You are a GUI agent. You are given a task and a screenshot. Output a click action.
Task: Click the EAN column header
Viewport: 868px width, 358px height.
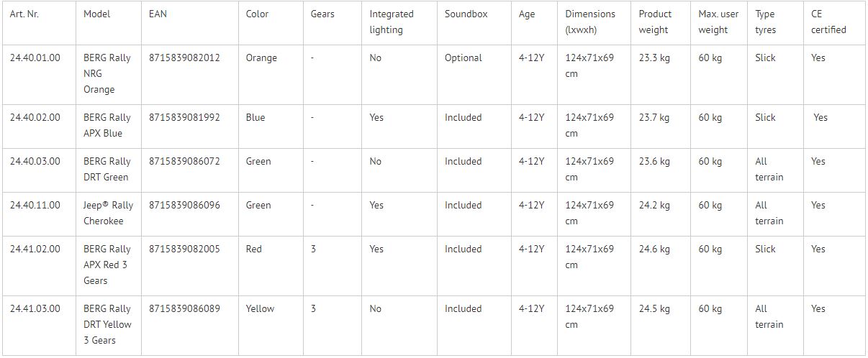(158, 14)
